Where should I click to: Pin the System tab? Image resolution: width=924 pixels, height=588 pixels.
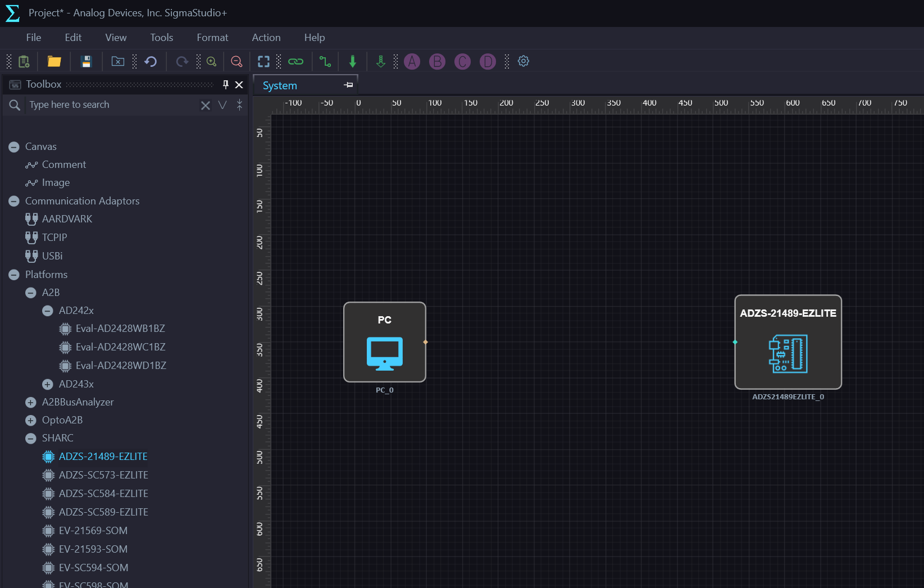[x=348, y=85]
